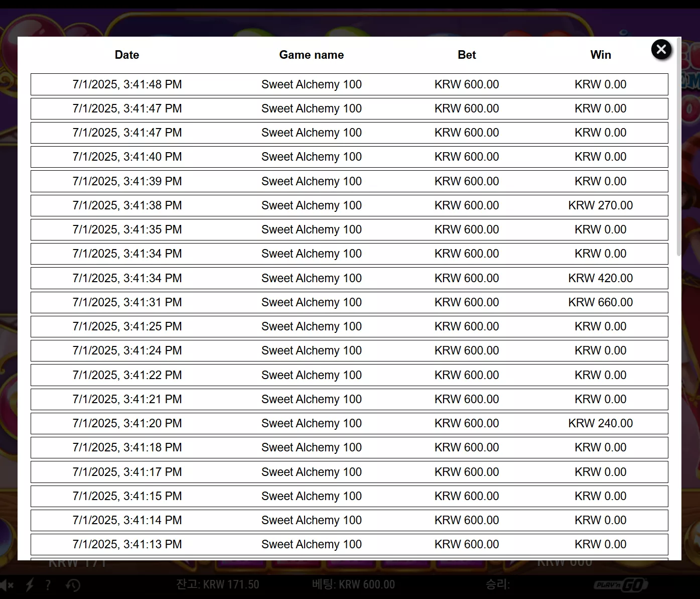Click the KRW 0.00 win in the 3:41:35 PM row

tap(601, 229)
